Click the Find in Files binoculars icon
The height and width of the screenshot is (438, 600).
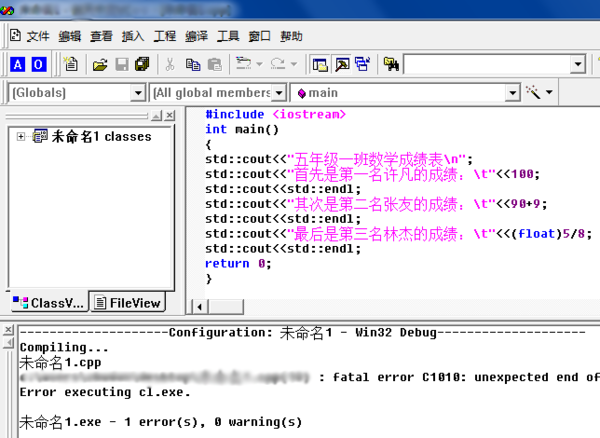tap(391, 64)
